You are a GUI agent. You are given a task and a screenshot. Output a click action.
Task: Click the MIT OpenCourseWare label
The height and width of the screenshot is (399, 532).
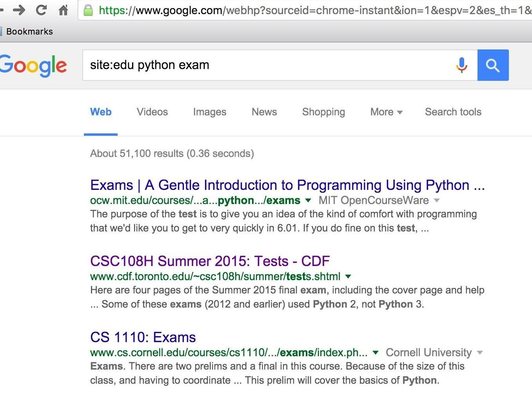(374, 200)
